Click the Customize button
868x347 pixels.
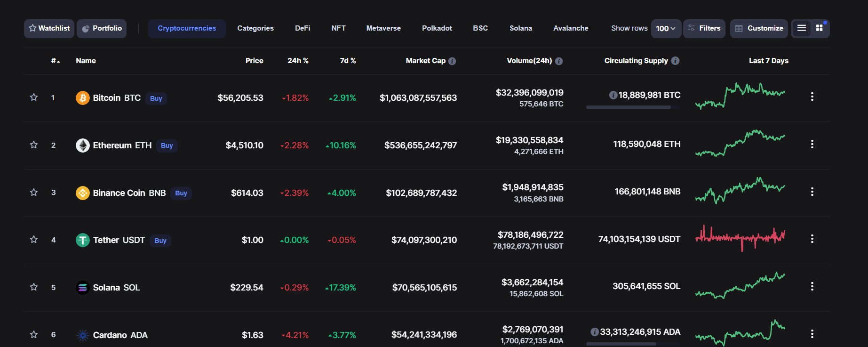pyautogui.click(x=759, y=29)
